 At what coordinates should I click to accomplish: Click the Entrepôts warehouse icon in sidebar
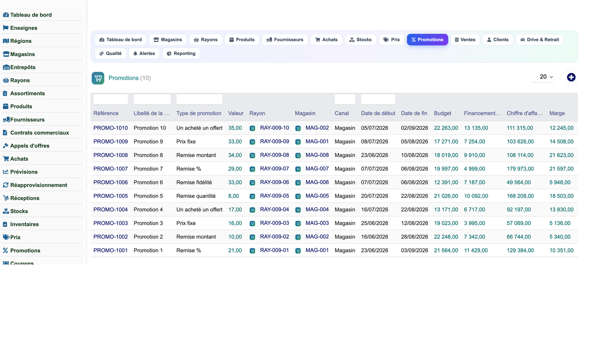pos(6,67)
